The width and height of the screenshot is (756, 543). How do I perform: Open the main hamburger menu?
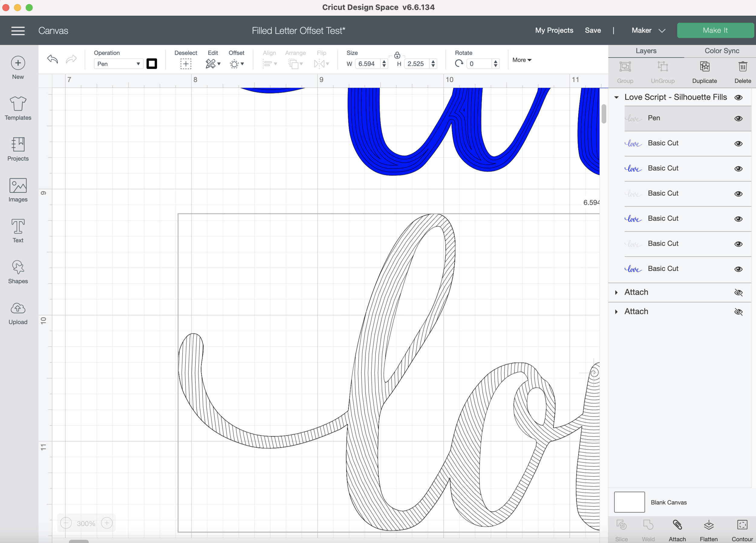[x=18, y=31]
